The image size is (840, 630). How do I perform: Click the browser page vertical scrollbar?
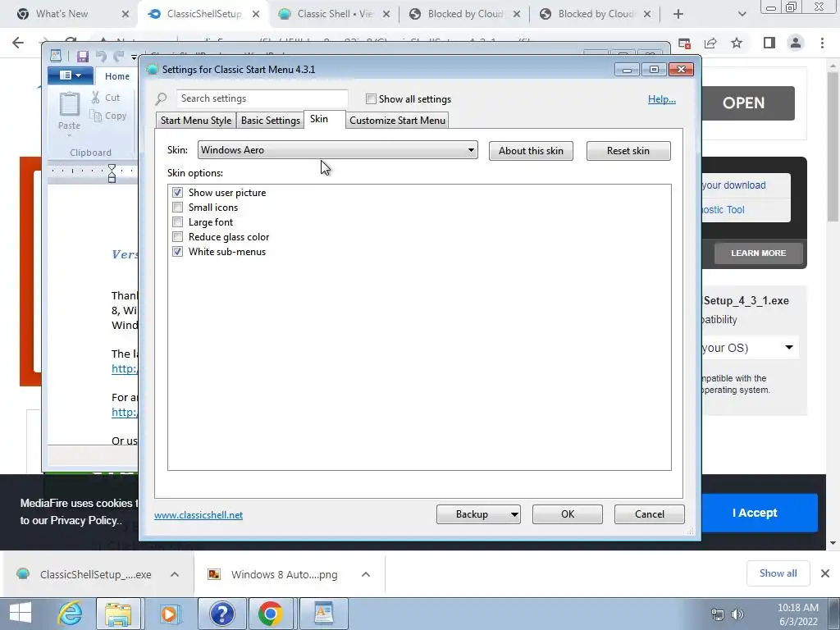click(x=833, y=148)
